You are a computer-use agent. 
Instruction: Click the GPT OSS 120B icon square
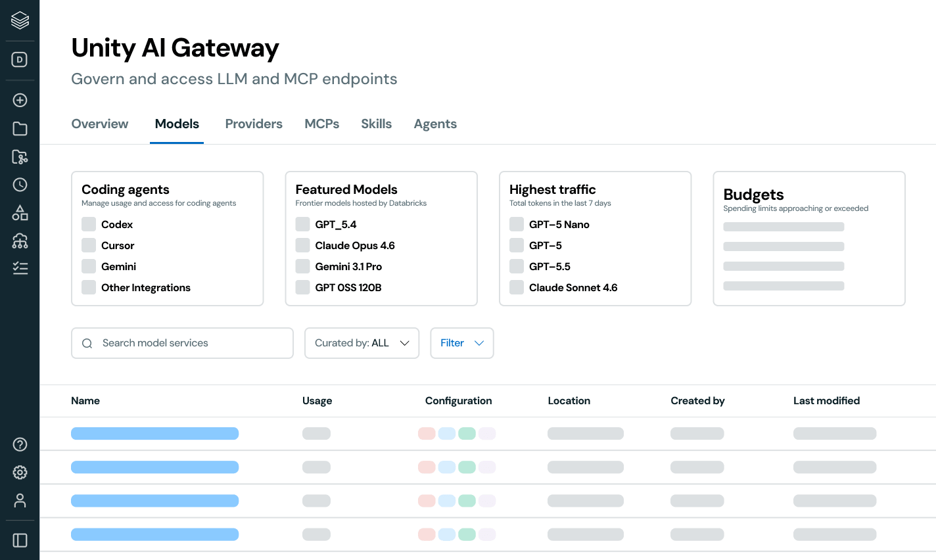302,287
